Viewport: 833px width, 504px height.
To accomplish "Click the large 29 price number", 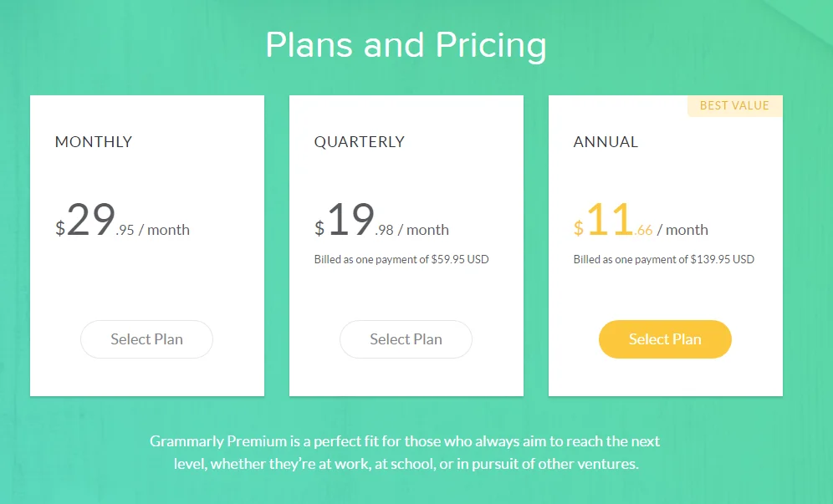I will [x=91, y=220].
